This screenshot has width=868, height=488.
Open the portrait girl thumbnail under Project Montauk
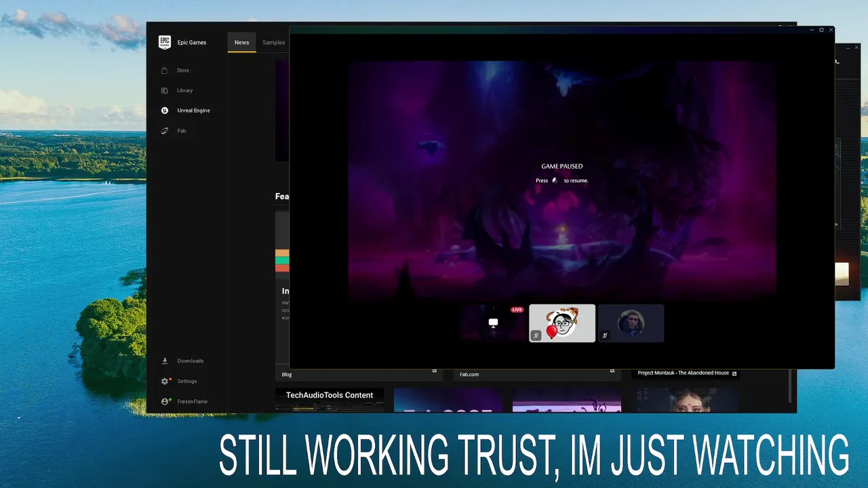tap(686, 400)
